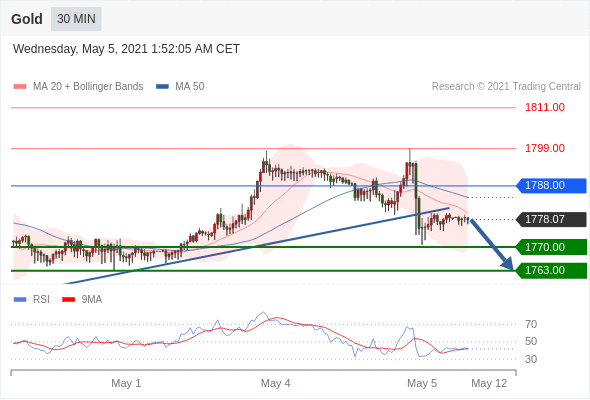Click the RSI 50 level label
Viewport: 590px width, 400px height.
pyautogui.click(x=531, y=342)
